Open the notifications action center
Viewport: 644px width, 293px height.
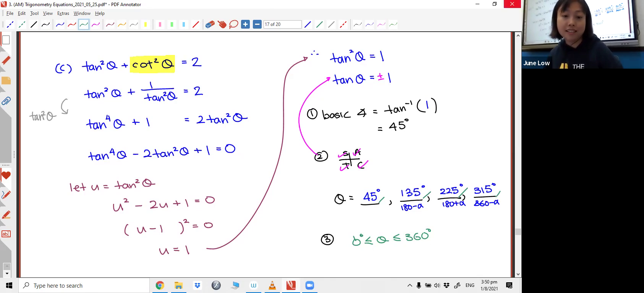coord(509,285)
